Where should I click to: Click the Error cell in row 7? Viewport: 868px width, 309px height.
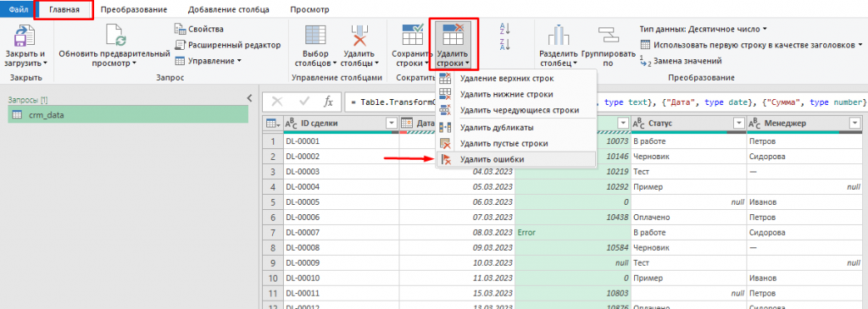click(572, 233)
